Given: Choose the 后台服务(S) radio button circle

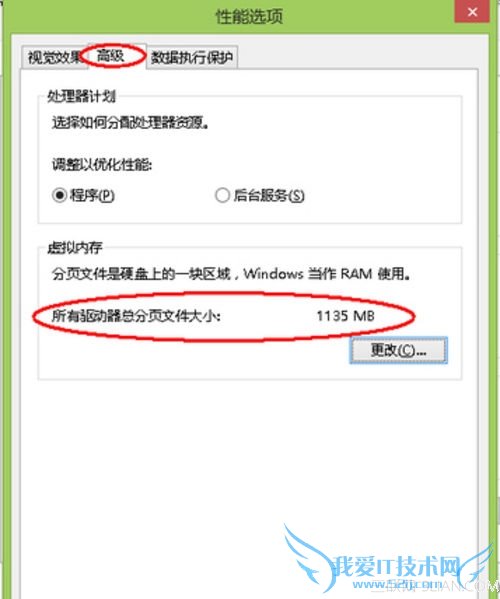Looking at the screenshot, I should click(x=222, y=196).
